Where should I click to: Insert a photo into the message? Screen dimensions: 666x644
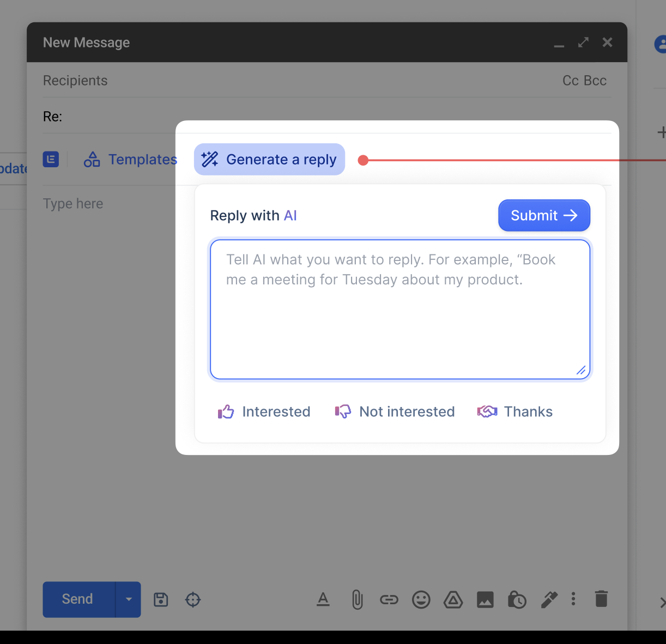click(x=486, y=599)
